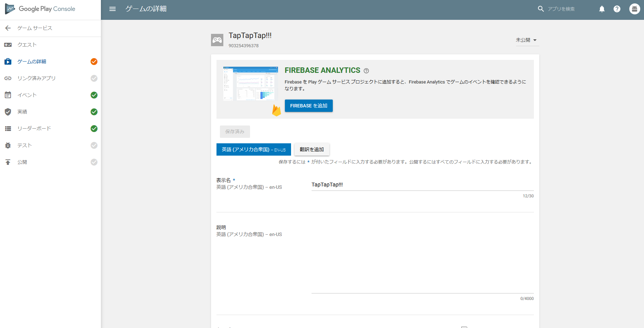Viewport: 644px width, 328px height.
Task: Click the back arrow next to ゲーム サービス
Action: pyautogui.click(x=8, y=28)
